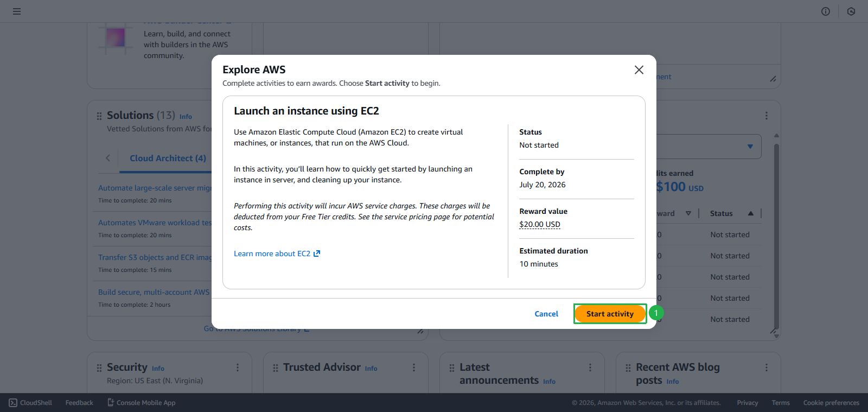Start the EC2 launch activity
The image size is (868, 412).
pyautogui.click(x=610, y=314)
